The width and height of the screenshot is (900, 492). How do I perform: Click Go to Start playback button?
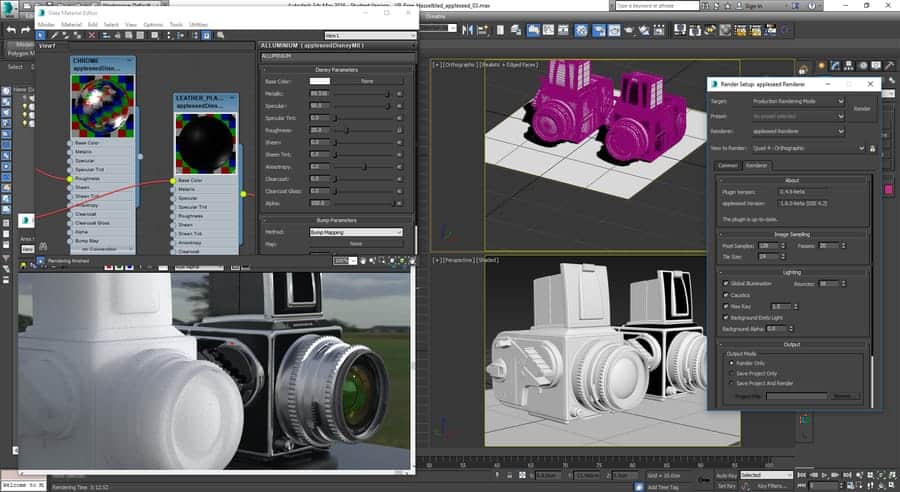coord(802,475)
